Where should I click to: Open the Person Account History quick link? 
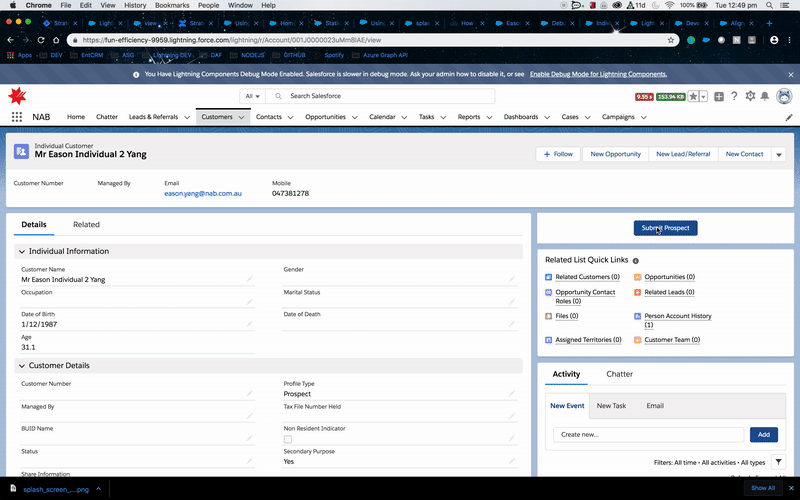(678, 320)
